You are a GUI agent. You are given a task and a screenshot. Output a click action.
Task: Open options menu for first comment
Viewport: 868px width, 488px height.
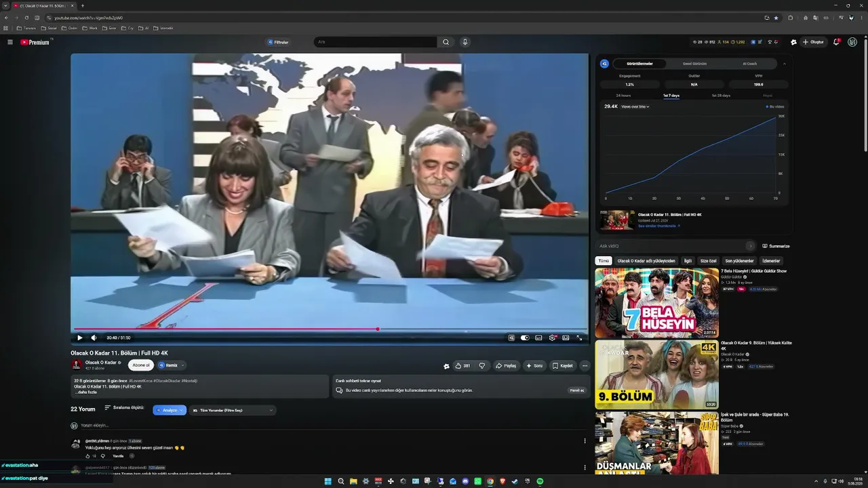coord(585,441)
